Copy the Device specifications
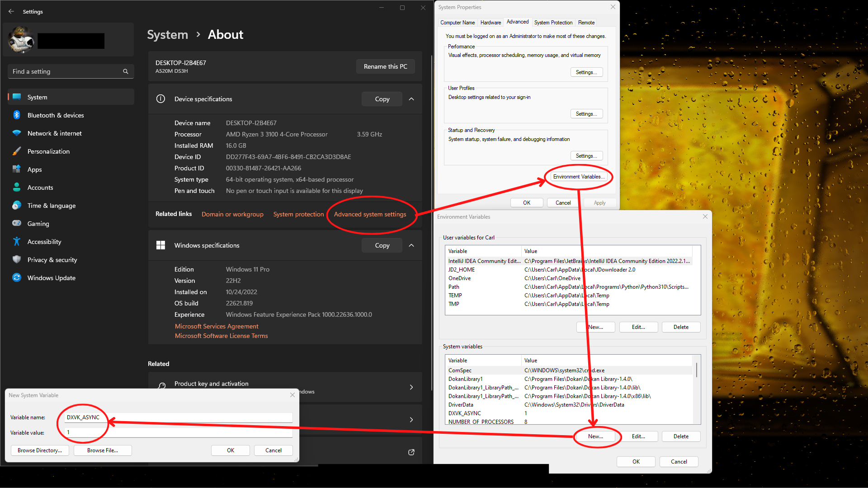This screenshot has height=488, width=868. pyautogui.click(x=382, y=99)
